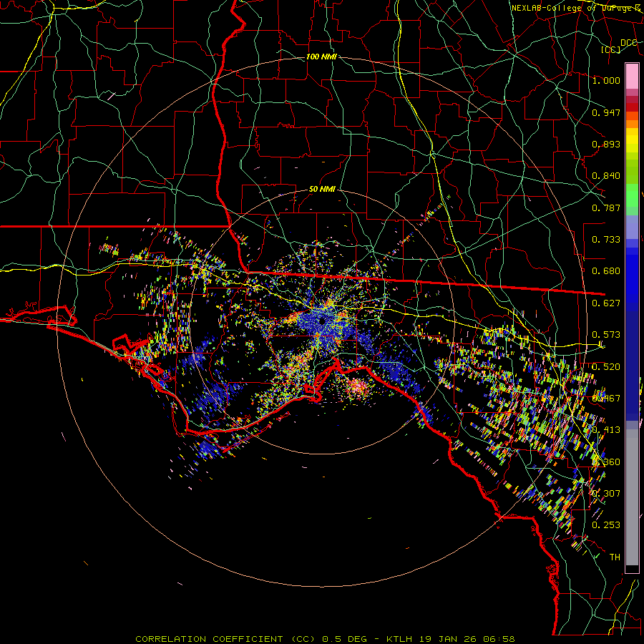
Task: Click the 0.947 legend value
Action: pos(606,112)
